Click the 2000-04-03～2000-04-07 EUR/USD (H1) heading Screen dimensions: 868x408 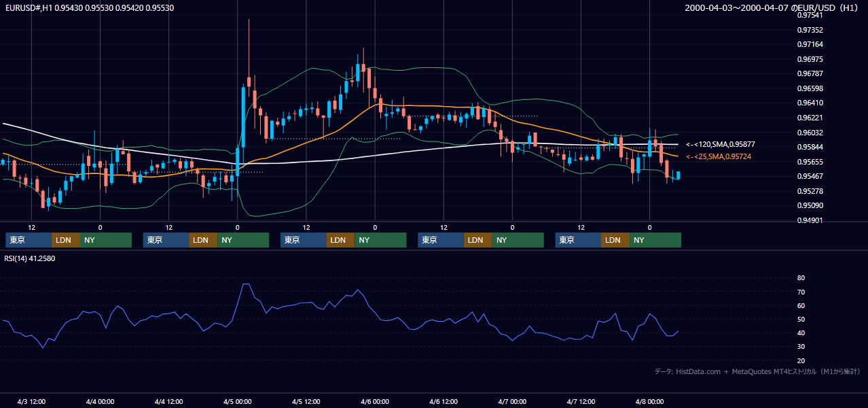click(772, 7)
